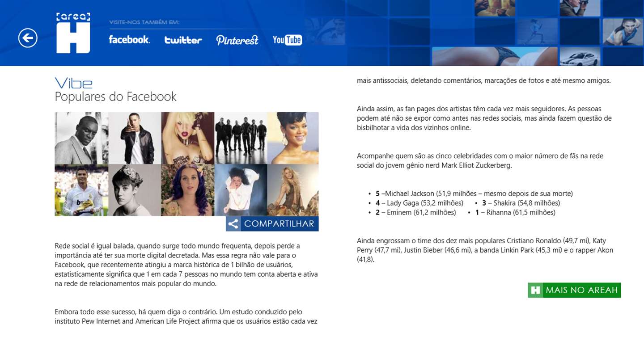
Task: Click paragraph starting Rede social é igual balada
Action: (x=186, y=265)
